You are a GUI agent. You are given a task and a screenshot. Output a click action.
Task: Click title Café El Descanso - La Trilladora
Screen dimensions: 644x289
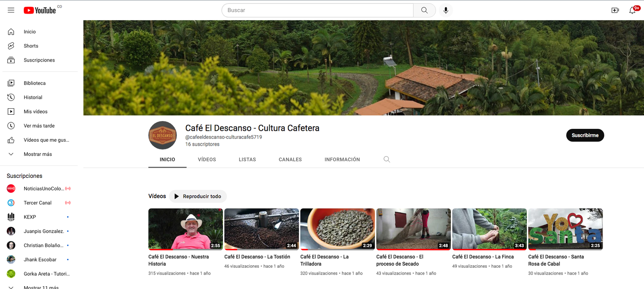[324, 260]
